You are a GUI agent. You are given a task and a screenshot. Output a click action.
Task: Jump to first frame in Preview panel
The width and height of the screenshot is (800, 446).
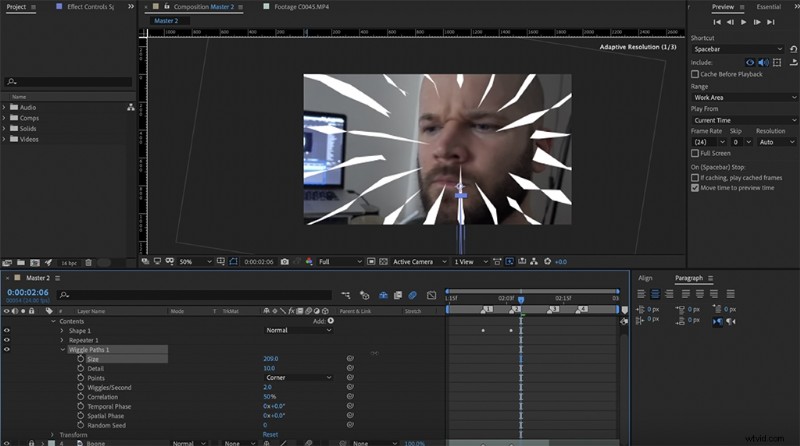click(717, 22)
